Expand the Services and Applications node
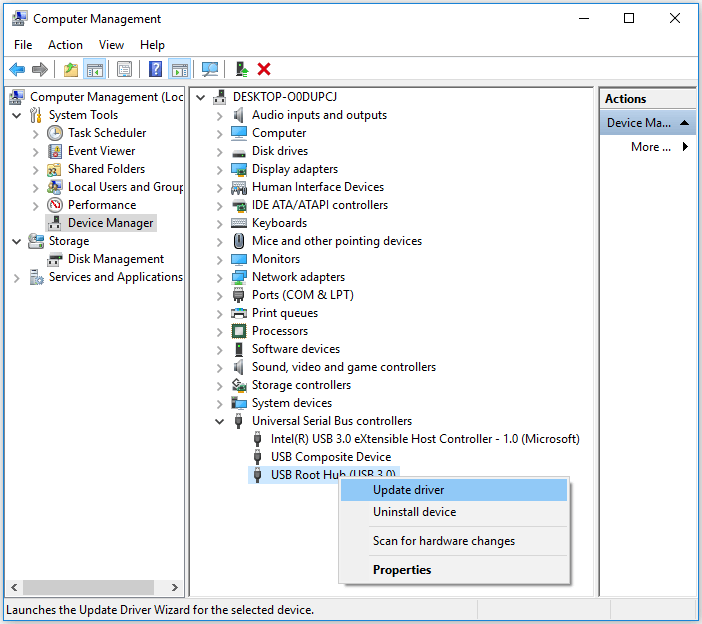This screenshot has height=624, width=702. [x=17, y=277]
